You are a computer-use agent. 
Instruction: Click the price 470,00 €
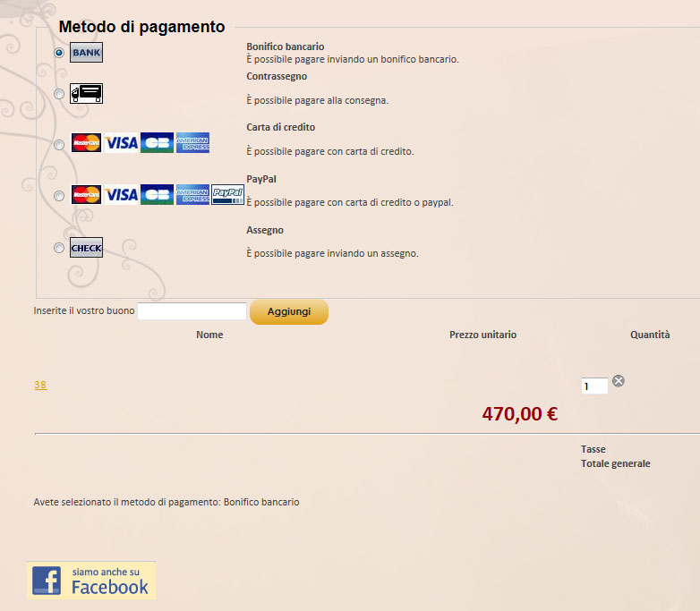point(520,413)
